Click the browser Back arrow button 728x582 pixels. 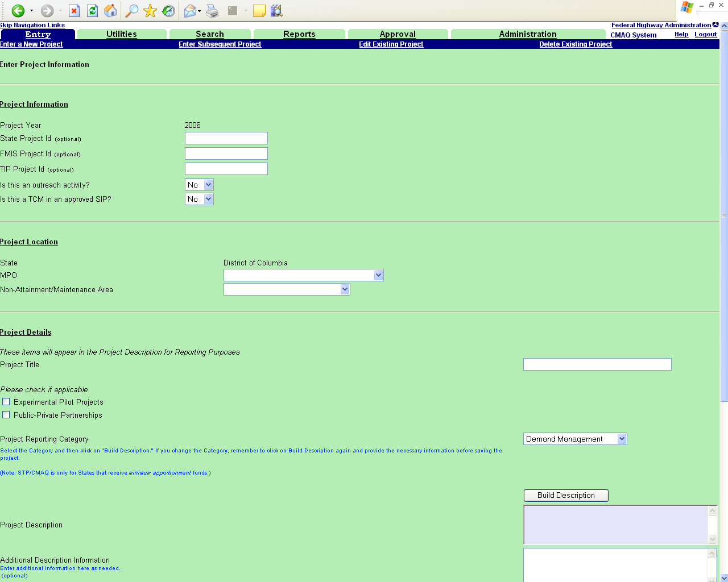click(x=18, y=11)
